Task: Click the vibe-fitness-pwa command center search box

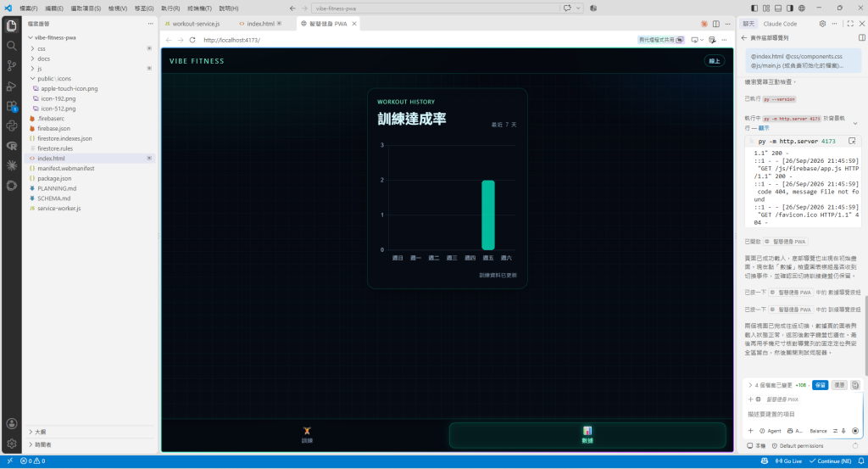Action: (436, 8)
